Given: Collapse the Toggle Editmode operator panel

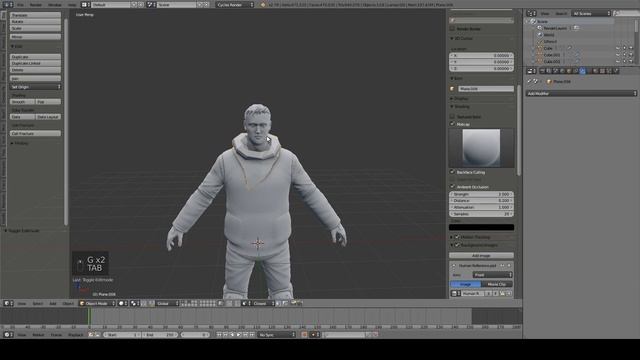Looking at the screenshot, I should tap(6, 231).
